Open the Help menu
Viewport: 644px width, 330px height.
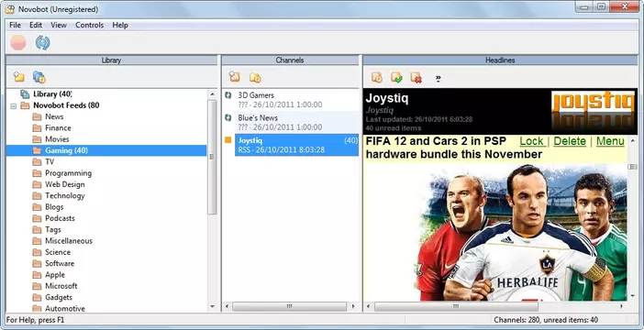[120, 25]
